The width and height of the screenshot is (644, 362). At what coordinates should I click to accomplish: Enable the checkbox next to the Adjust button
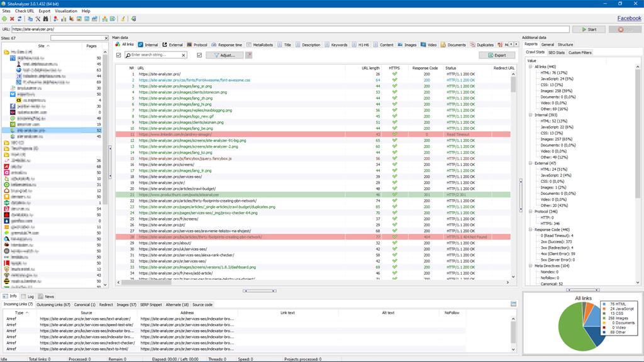click(199, 55)
